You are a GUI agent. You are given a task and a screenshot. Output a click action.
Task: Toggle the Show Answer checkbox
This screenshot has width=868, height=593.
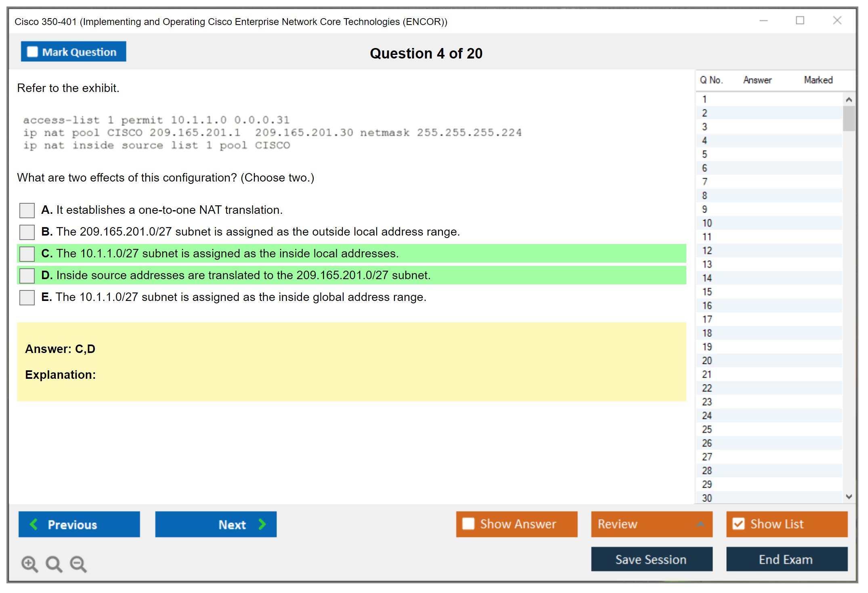coord(468,524)
